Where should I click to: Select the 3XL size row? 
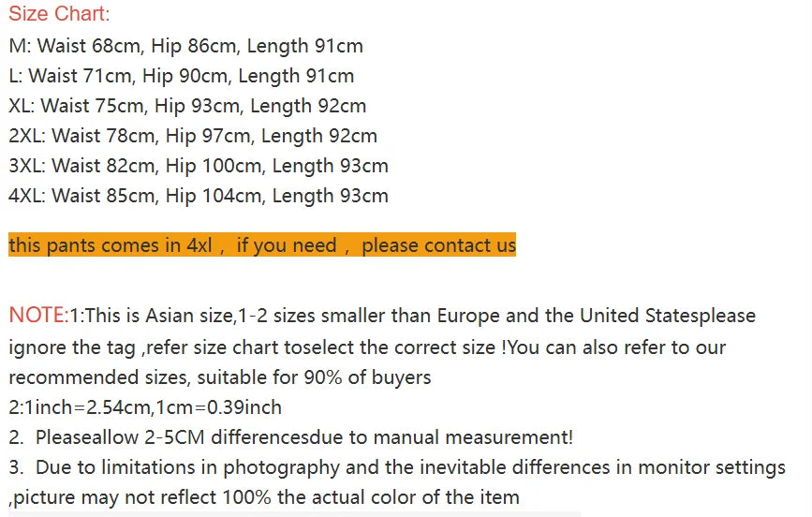pos(198,166)
